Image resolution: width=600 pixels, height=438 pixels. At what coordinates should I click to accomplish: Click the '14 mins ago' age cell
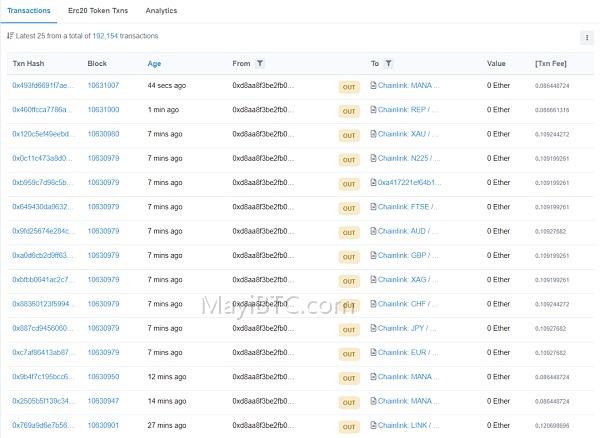pos(167,401)
